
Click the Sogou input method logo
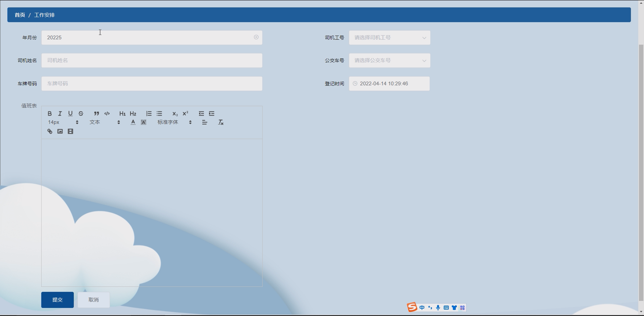pyautogui.click(x=412, y=307)
